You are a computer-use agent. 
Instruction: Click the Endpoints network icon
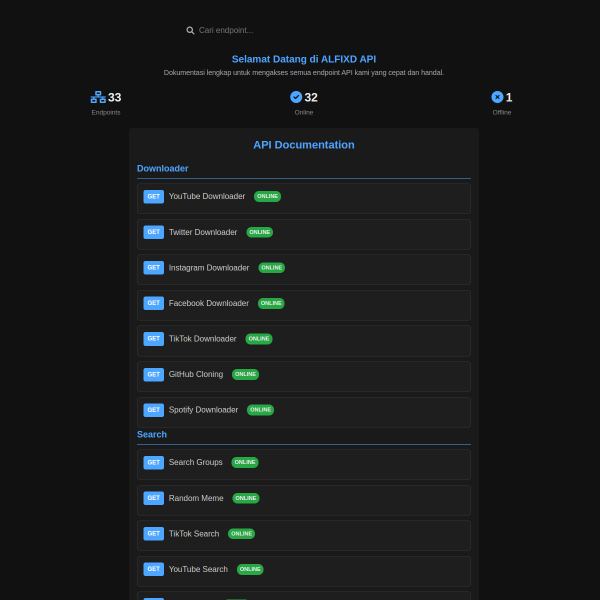click(x=98, y=97)
